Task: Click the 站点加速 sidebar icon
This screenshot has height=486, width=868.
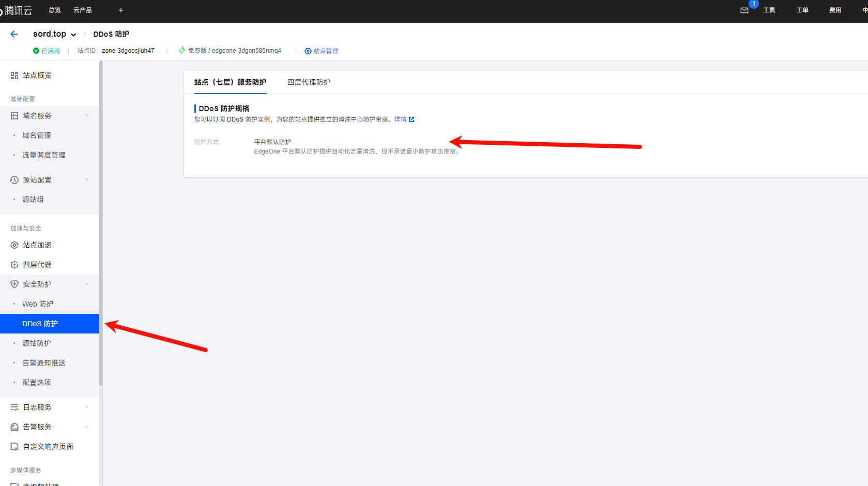Action: (x=14, y=245)
